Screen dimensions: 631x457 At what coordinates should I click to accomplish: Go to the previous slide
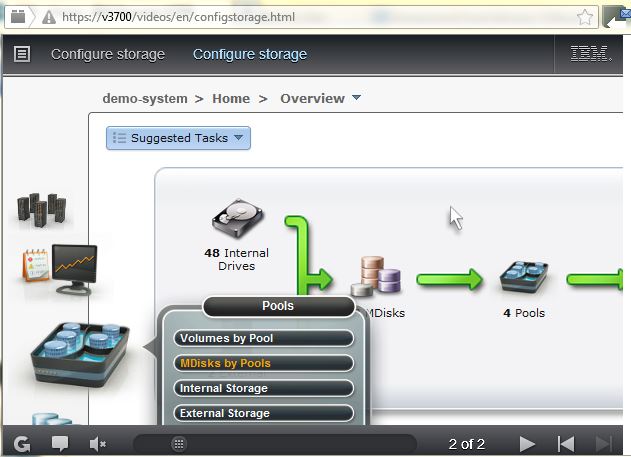point(566,444)
